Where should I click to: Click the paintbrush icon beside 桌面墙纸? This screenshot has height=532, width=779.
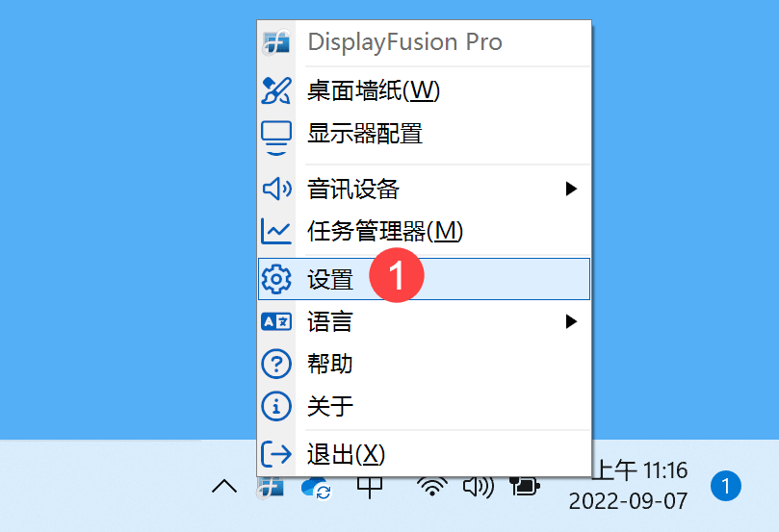276,91
